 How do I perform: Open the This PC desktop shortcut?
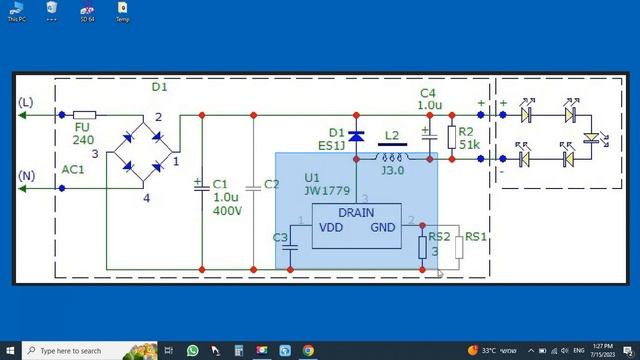(x=16, y=12)
